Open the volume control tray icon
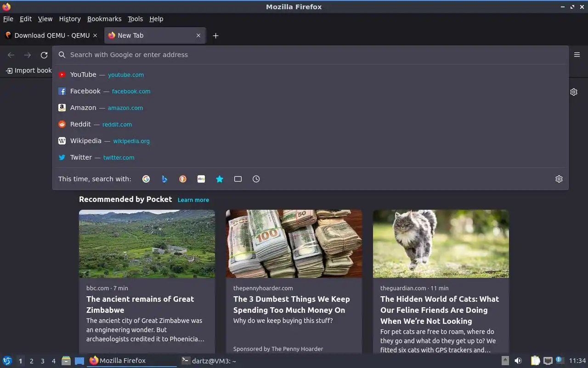The image size is (588, 368). (518, 361)
